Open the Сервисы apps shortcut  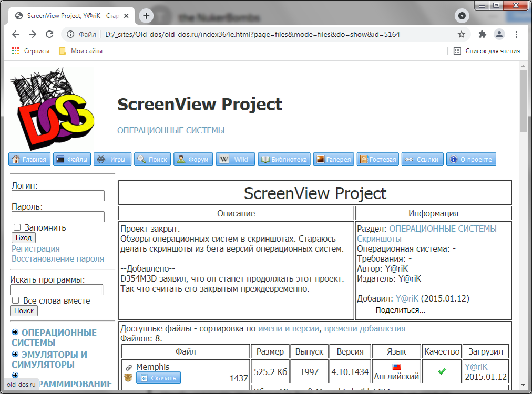pyautogui.click(x=30, y=51)
